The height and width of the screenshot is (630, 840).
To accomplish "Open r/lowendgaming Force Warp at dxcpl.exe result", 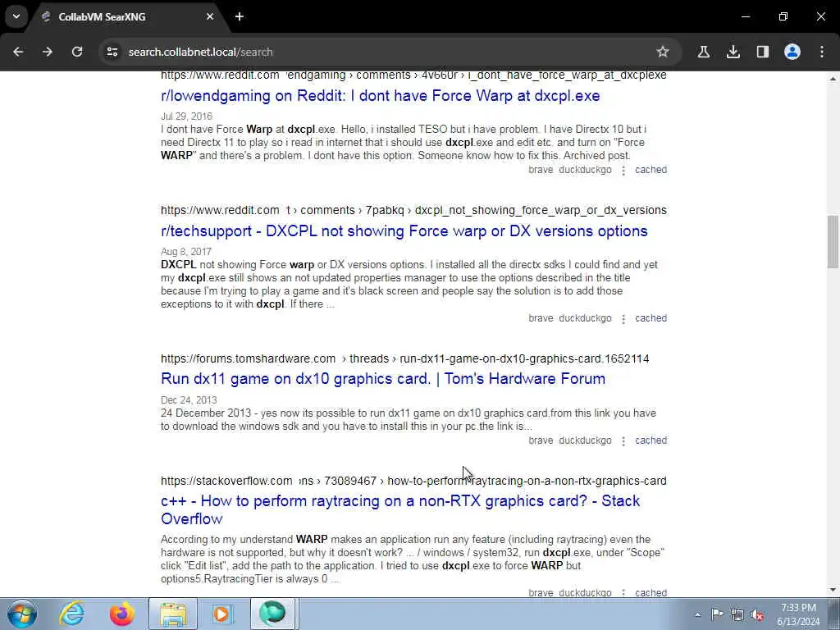I will tap(381, 96).
